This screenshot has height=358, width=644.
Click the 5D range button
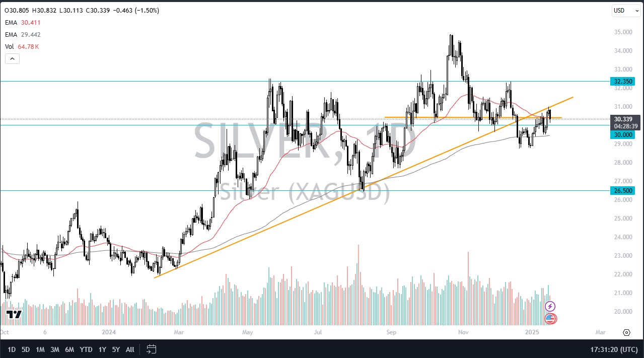tap(25, 349)
